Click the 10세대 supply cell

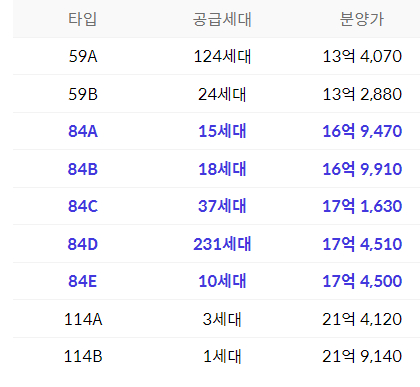click(222, 281)
